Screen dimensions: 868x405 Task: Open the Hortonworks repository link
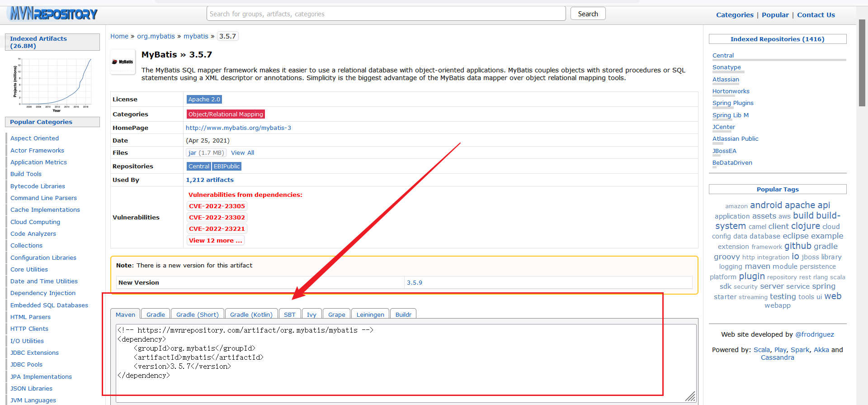coord(731,91)
